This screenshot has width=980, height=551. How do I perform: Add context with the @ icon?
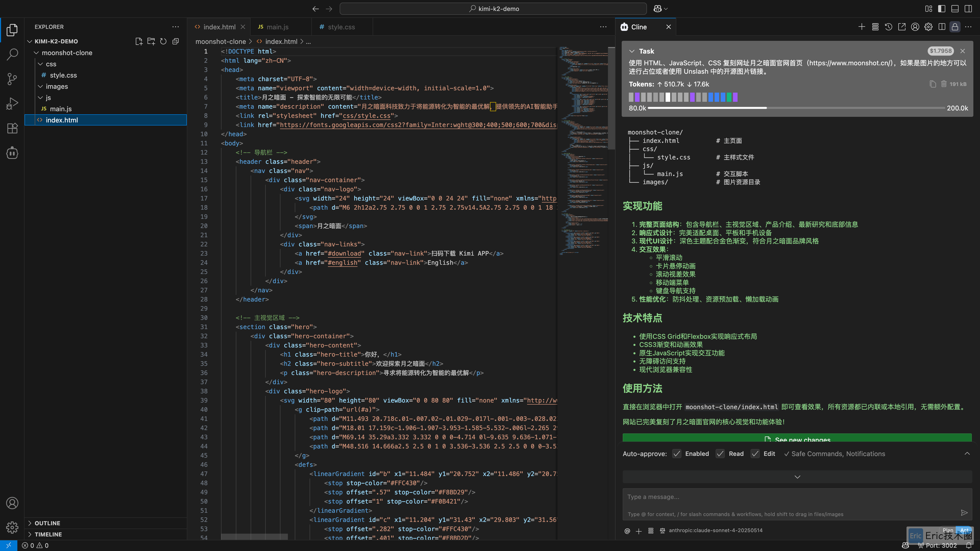tap(627, 531)
